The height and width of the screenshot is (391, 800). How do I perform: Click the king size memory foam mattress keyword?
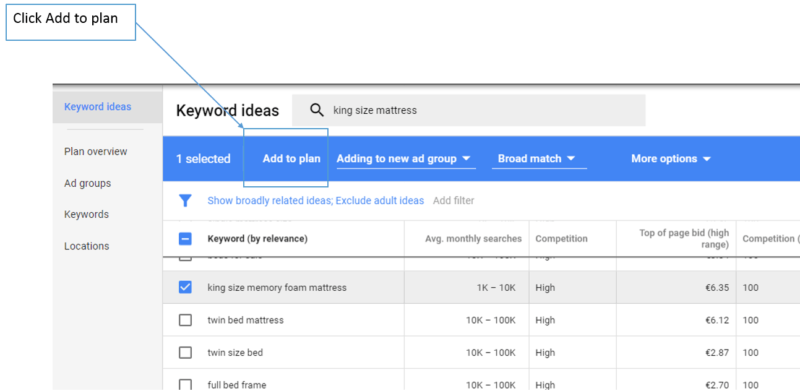[277, 287]
